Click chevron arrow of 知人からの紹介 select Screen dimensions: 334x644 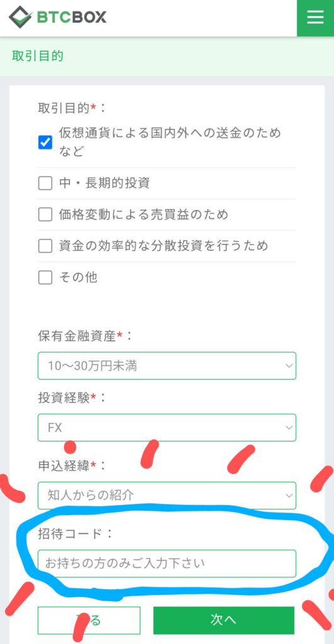click(289, 496)
